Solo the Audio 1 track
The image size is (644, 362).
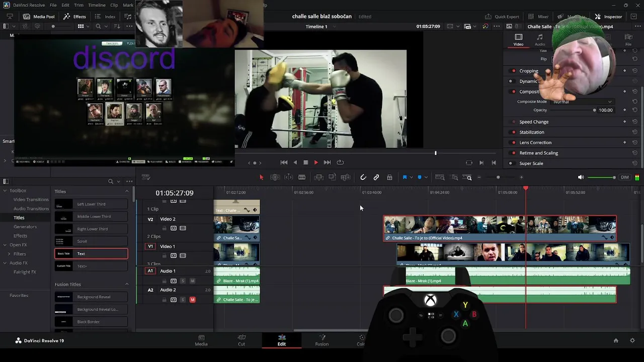coord(183,281)
